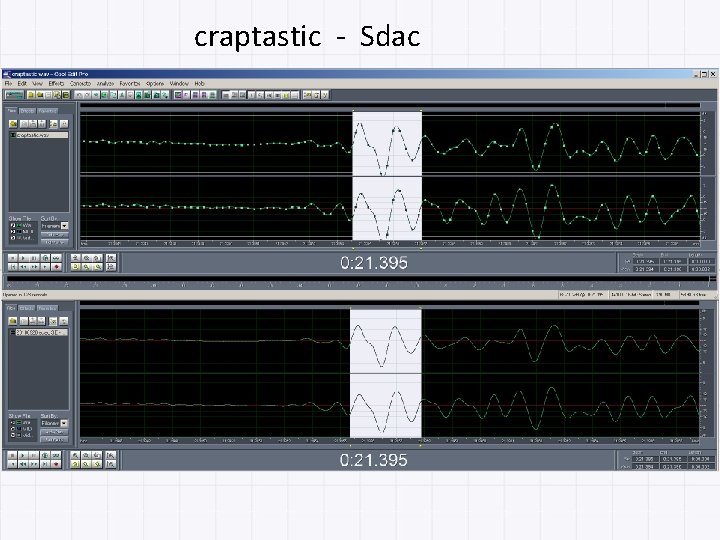Click Rewind in the top window transport
Viewport: 720px width, 540px height.
pyautogui.click(x=23, y=266)
